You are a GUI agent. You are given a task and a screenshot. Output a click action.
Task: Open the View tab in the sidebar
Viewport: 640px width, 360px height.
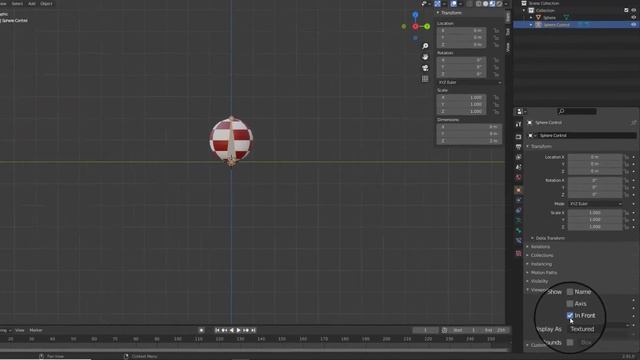tap(508, 47)
